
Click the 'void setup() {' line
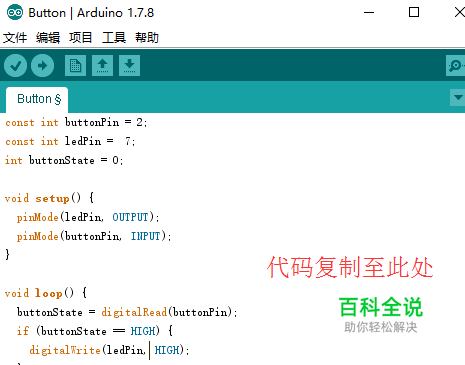(x=50, y=198)
